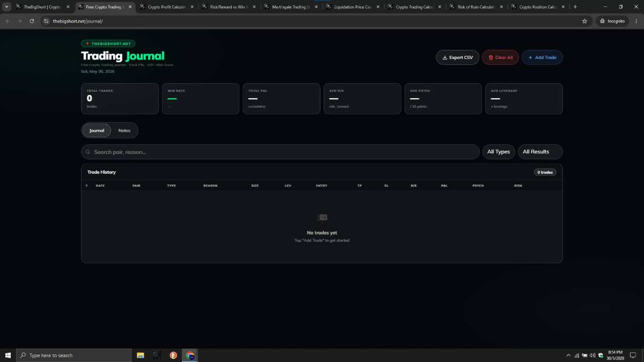Open the Add Trade dialog
The height and width of the screenshot is (362, 644).
coord(542,57)
